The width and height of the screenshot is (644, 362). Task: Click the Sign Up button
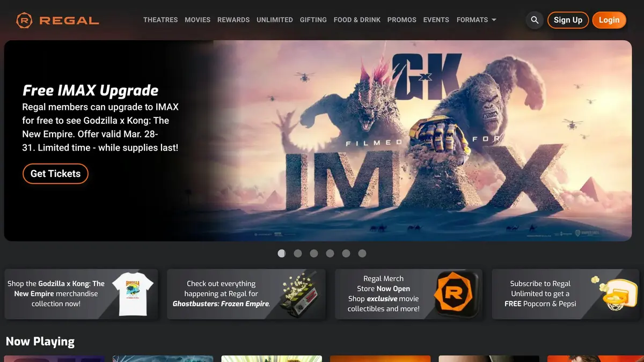pos(568,20)
